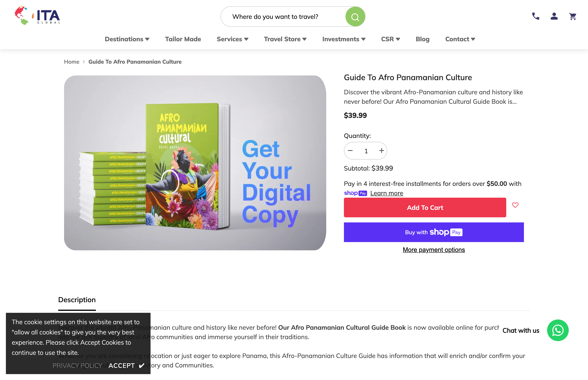The image size is (588, 380).
Task: Decrease quantity with the minus button
Action: (350, 151)
